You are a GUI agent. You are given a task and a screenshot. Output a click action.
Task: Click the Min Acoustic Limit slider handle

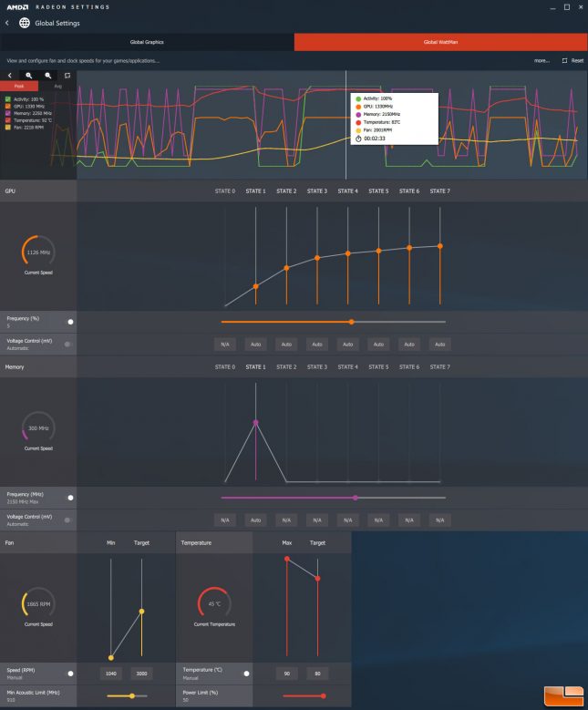132,696
